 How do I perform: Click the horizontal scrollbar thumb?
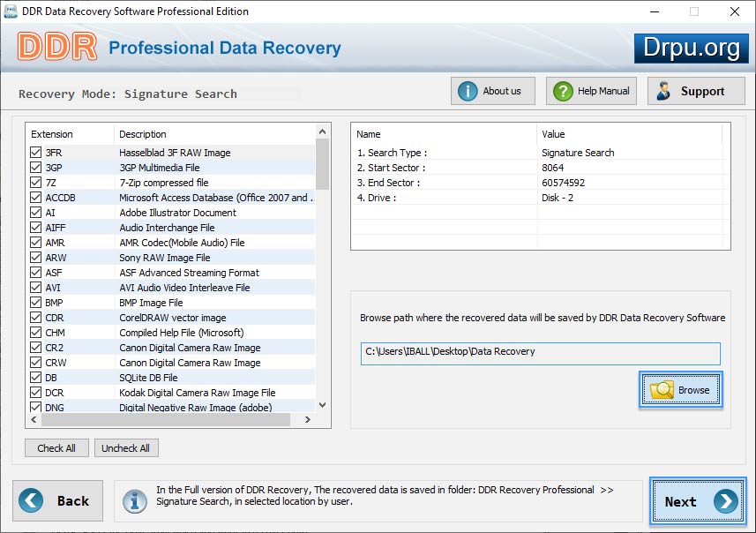point(166,420)
